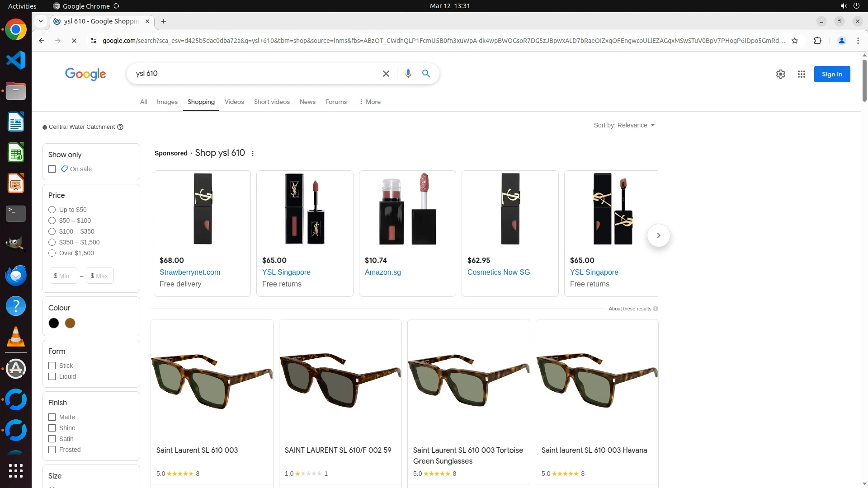Switch to the Images tab
Viewport: 868px width, 488px height.
[167, 102]
